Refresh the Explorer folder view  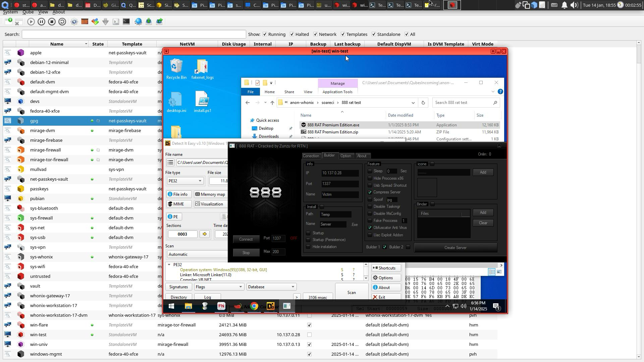click(423, 103)
